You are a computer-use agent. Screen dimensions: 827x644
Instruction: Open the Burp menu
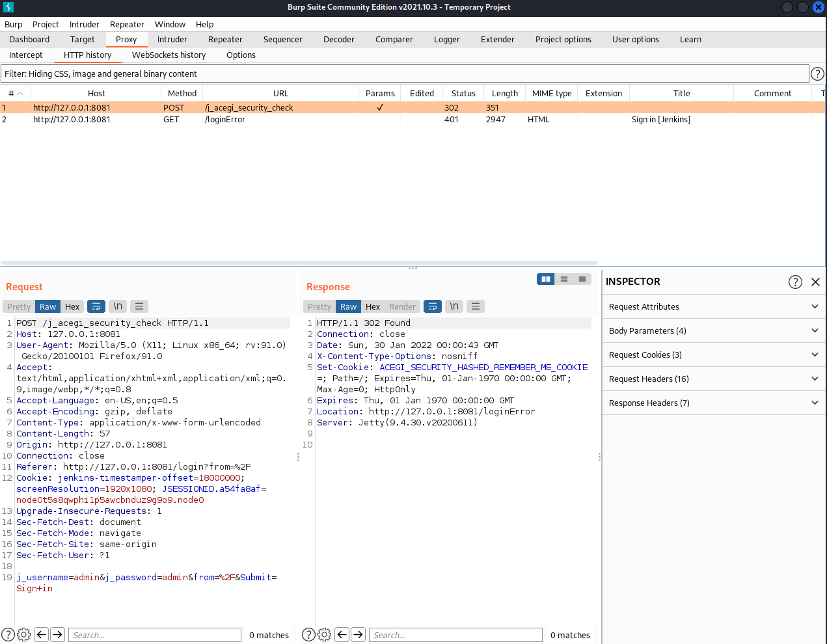click(x=14, y=24)
